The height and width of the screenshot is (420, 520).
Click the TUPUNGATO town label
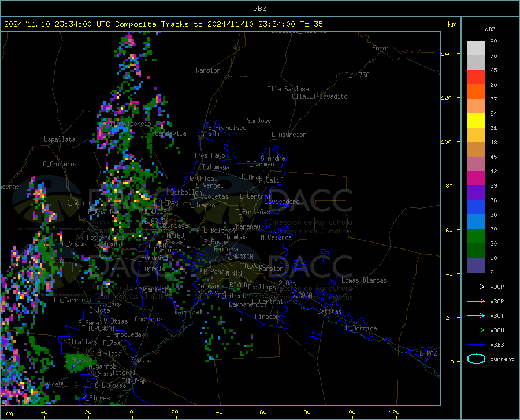tap(103, 329)
